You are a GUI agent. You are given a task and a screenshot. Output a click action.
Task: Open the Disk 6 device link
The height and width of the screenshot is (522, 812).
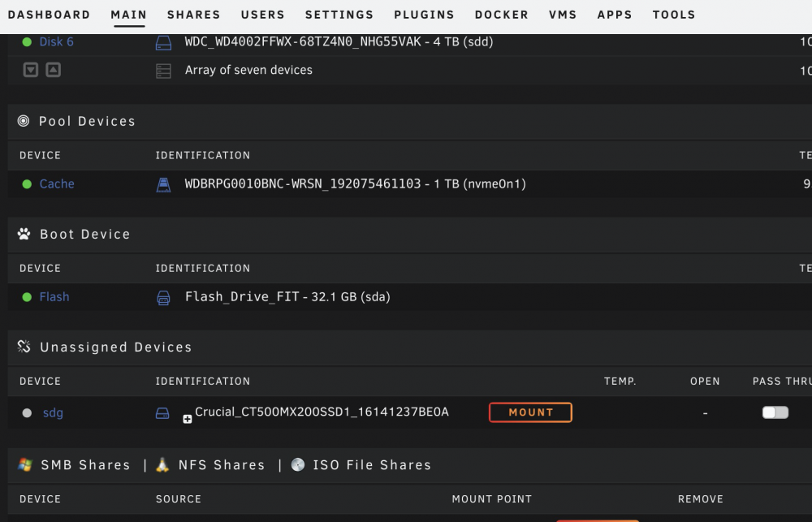pyautogui.click(x=57, y=42)
